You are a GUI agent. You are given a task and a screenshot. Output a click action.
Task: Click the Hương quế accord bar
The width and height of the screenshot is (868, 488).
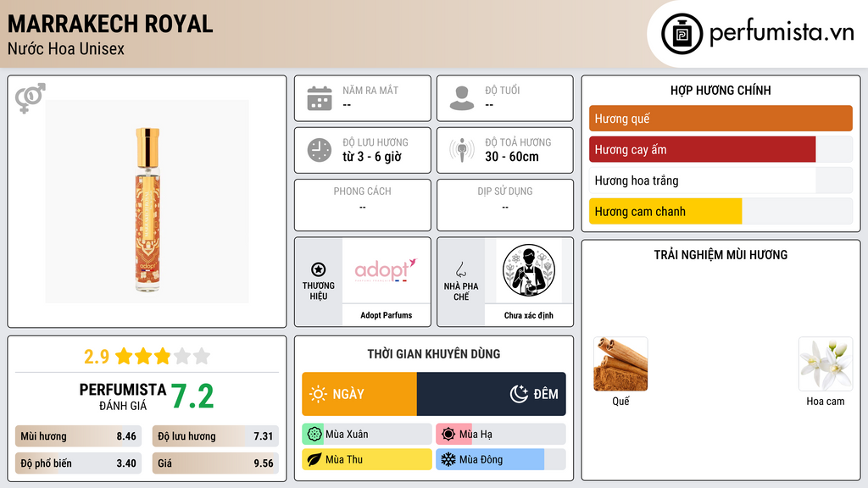pyautogui.click(x=721, y=119)
